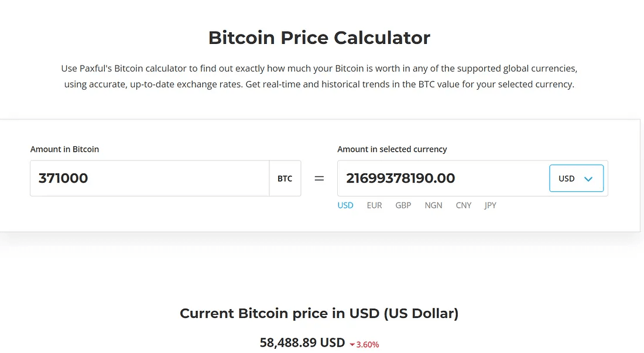
Task: Click the "Amount in selected currency" label
Action: point(392,149)
